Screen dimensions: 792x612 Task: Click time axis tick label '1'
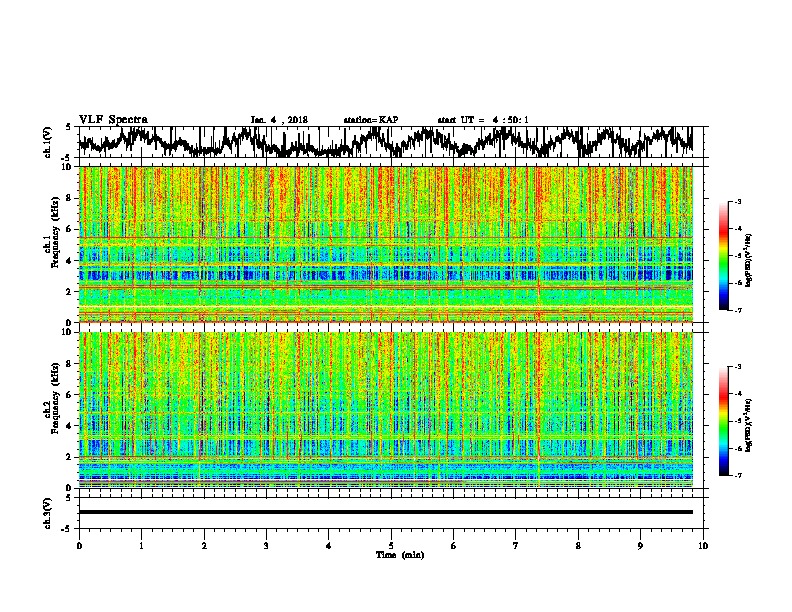point(141,546)
